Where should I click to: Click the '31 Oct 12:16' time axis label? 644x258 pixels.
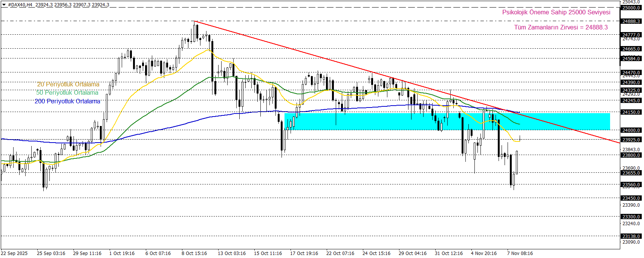449,253
